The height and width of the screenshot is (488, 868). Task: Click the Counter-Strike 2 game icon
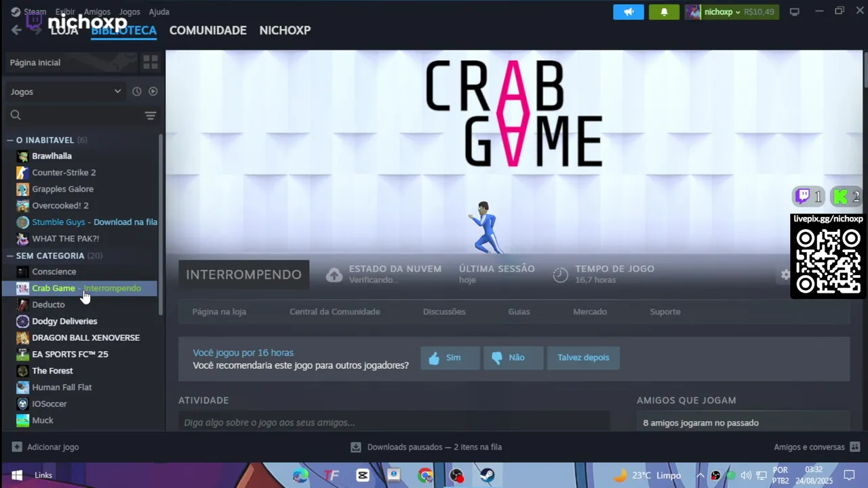[22, 173]
